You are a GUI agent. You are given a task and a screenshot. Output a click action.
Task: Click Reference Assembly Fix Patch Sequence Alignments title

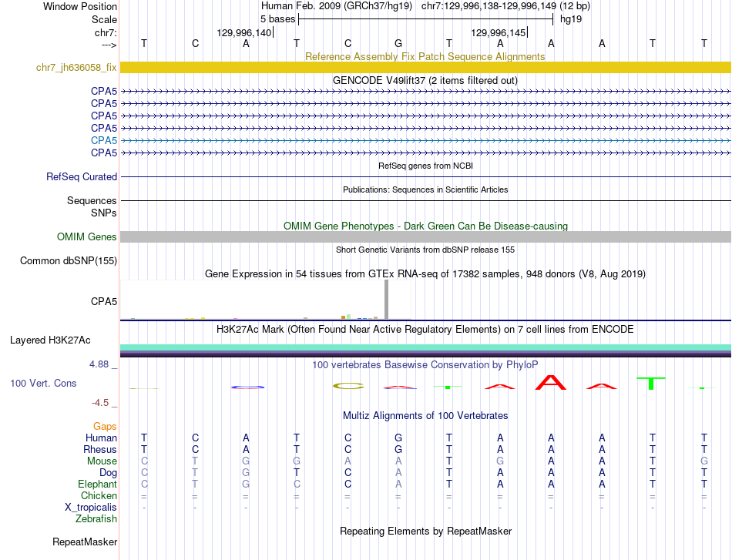(425, 56)
